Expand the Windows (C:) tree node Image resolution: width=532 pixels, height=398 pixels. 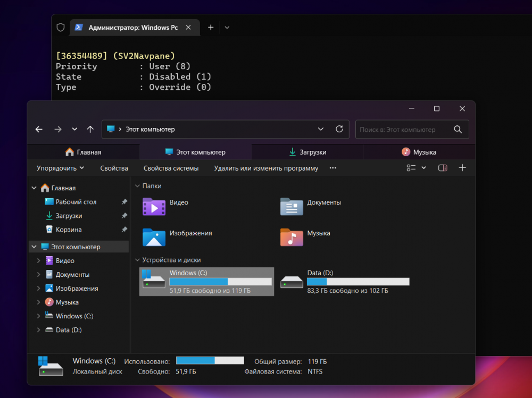point(38,316)
